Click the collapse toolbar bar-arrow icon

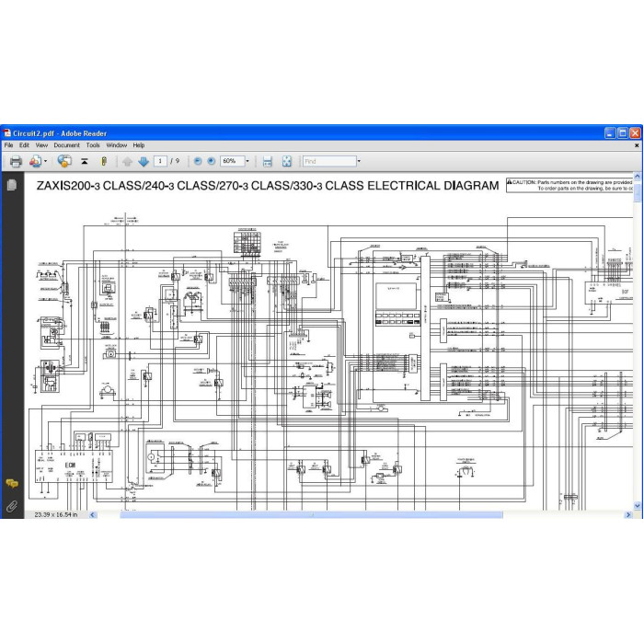click(85, 161)
